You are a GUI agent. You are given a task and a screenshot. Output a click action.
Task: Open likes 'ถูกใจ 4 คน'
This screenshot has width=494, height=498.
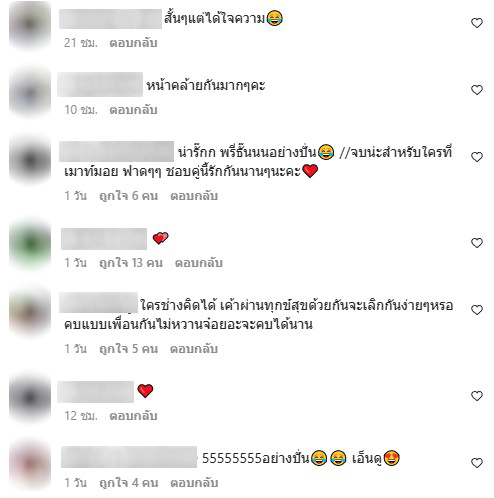(x=129, y=483)
